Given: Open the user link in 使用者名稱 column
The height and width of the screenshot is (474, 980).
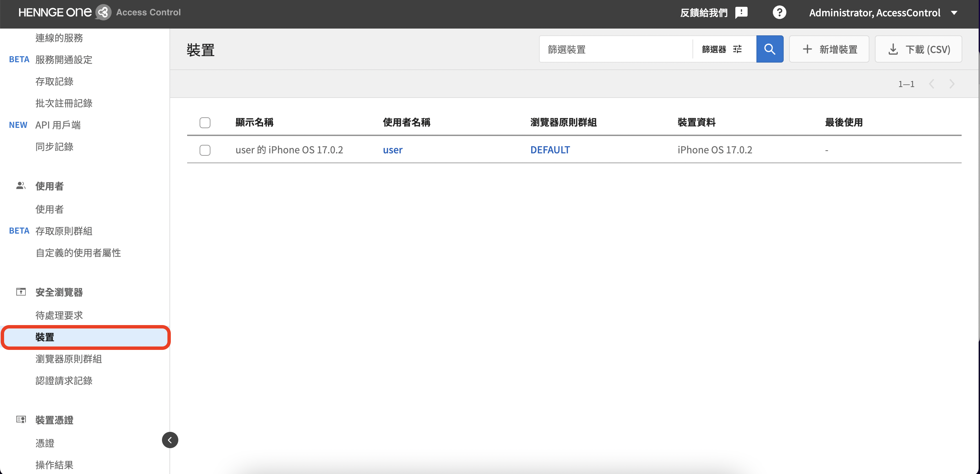Looking at the screenshot, I should (x=393, y=150).
